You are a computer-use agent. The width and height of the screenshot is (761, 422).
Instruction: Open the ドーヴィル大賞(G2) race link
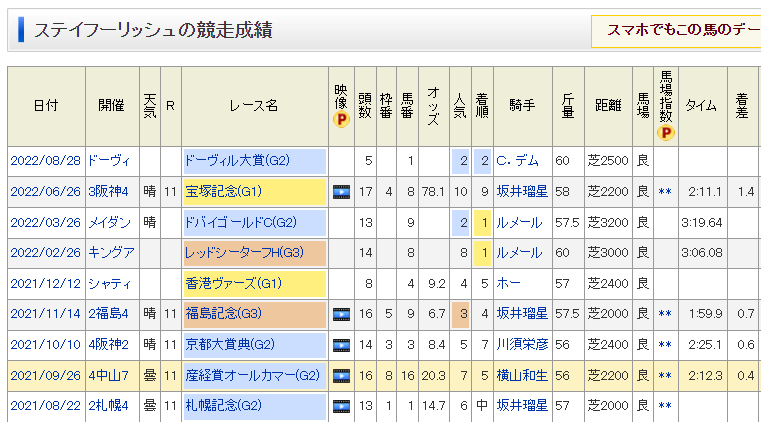tap(236, 160)
